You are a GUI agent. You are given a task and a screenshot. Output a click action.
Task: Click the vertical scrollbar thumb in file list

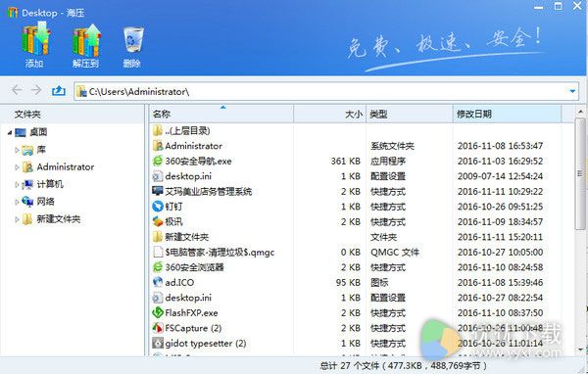580,173
